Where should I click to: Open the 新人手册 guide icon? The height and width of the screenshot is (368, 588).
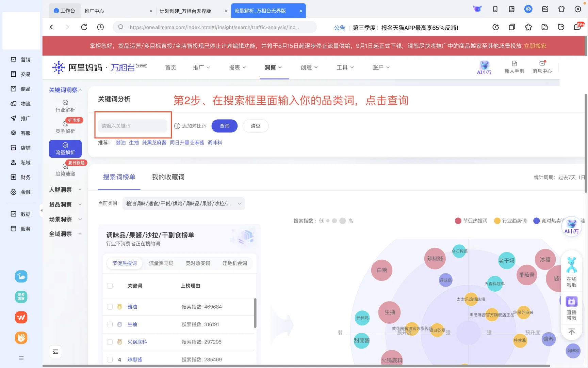[514, 67]
